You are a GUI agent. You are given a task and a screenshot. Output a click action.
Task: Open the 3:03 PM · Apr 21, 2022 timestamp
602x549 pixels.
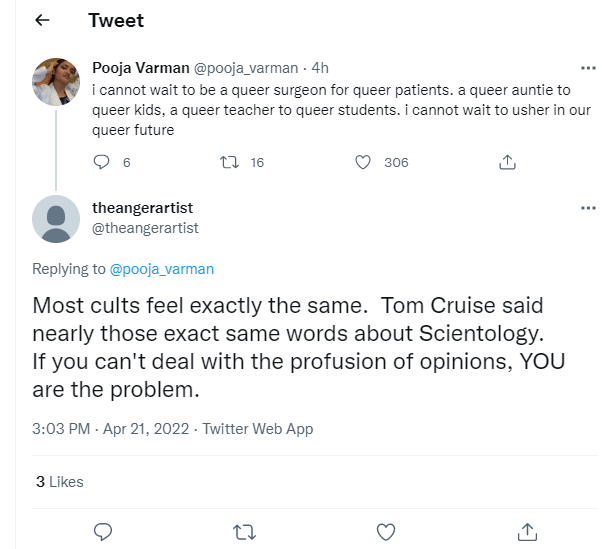[x=112, y=429]
